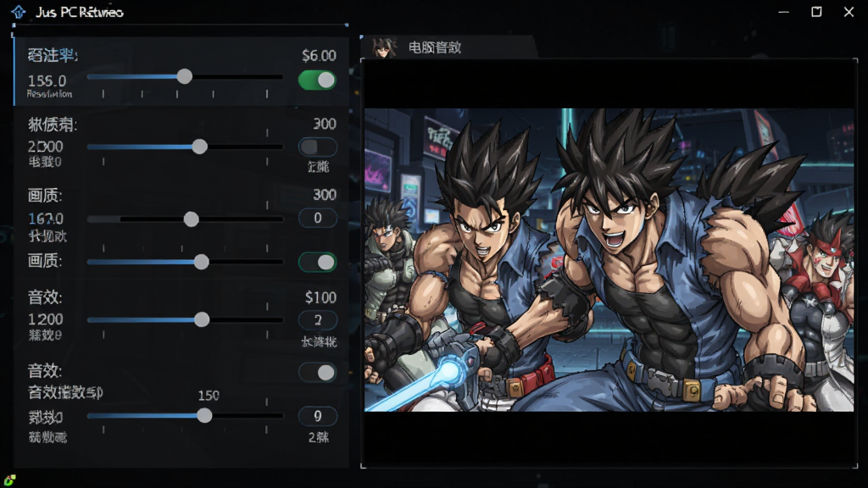Click the 150 value above the last slider
This screenshot has width=868, height=488.
pyautogui.click(x=209, y=396)
